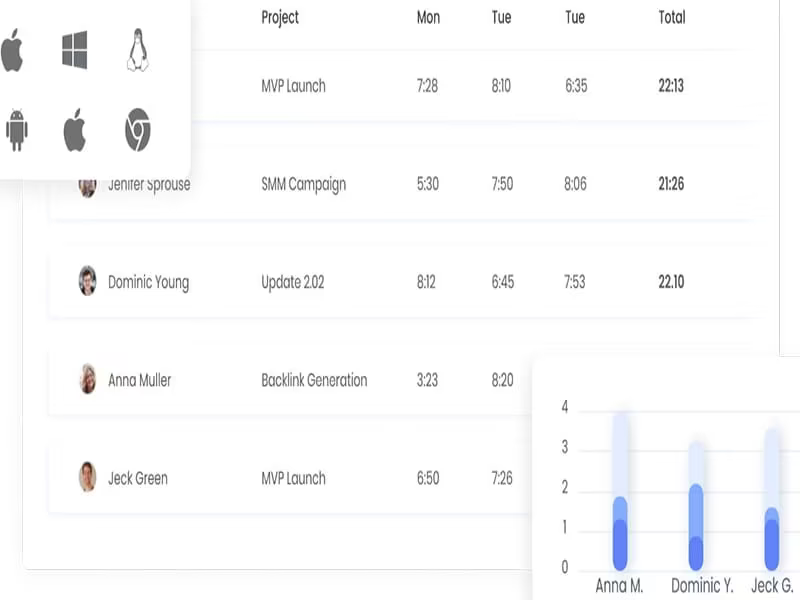Select Anna M. bar in chart

[x=620, y=491]
